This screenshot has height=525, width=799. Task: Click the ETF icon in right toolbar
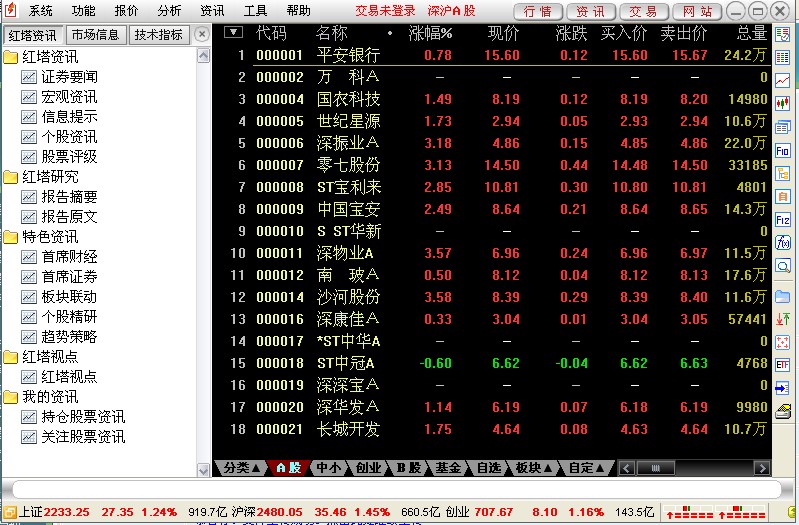783,365
